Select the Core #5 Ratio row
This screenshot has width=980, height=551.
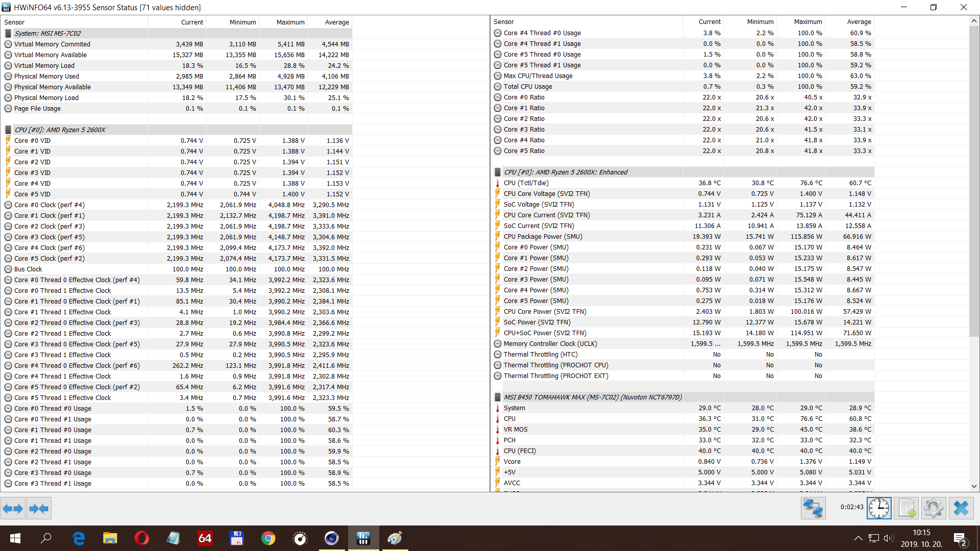(x=683, y=151)
